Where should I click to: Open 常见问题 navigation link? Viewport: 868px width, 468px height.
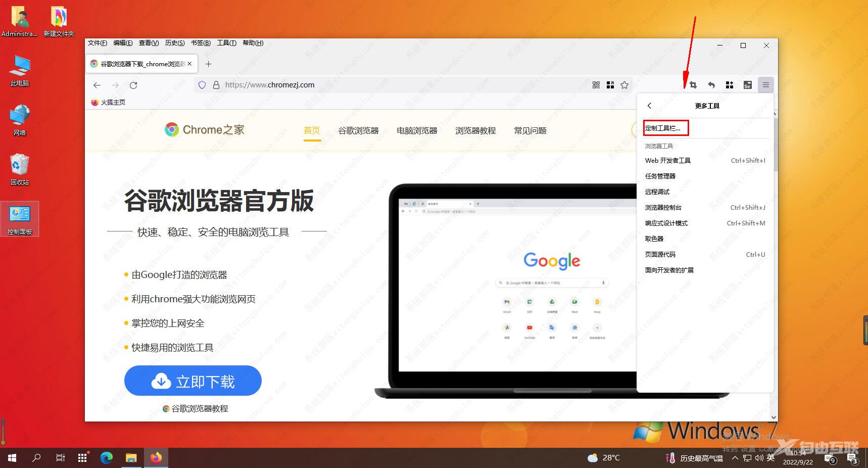(x=530, y=130)
